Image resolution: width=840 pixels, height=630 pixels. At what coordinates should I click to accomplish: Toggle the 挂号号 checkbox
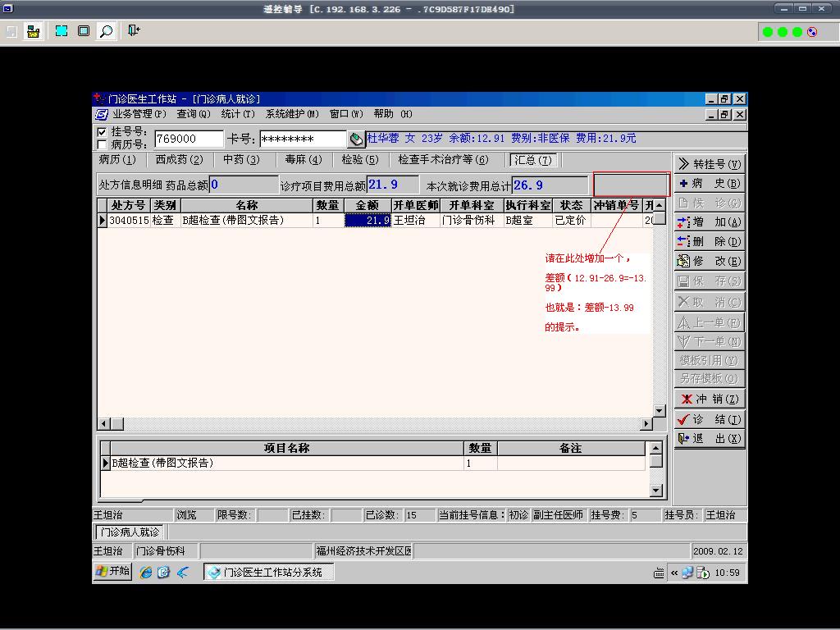(x=102, y=132)
